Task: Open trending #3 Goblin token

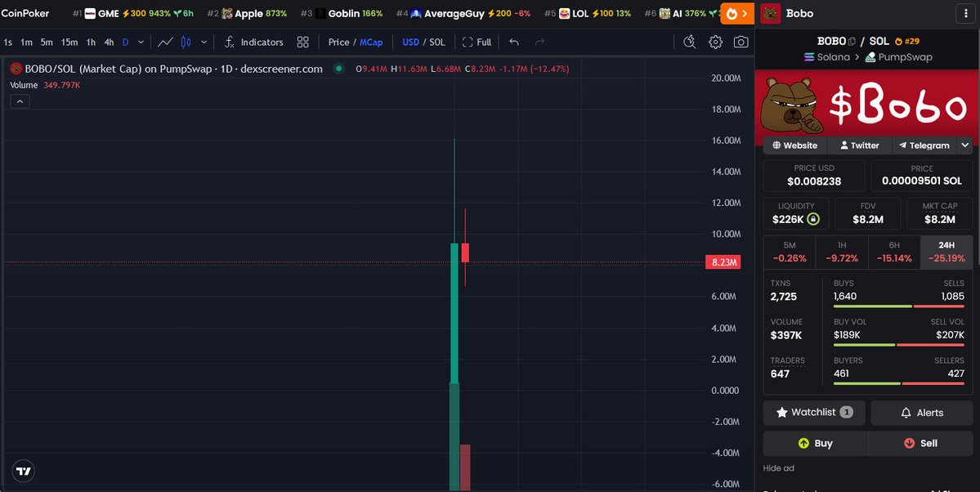Action: 342,13
